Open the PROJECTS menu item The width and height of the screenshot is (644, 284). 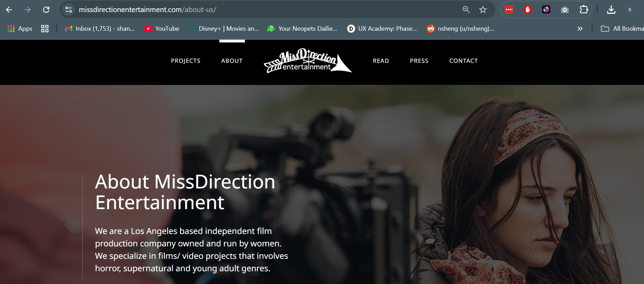click(186, 61)
